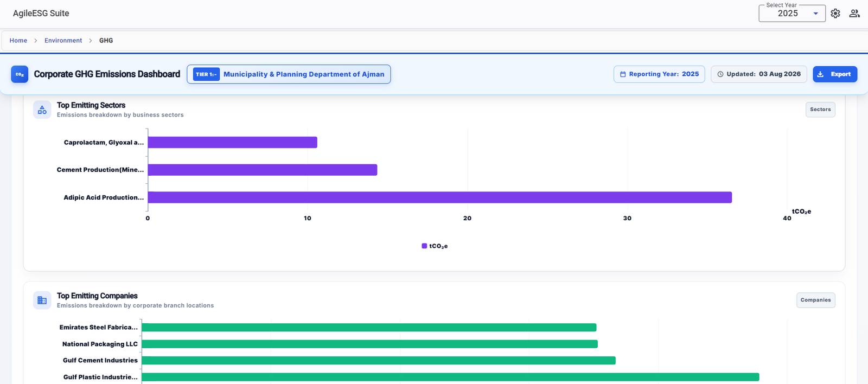This screenshot has width=868, height=384.
Task: Click Emissions breakdown by business sectors subtitle
Action: [120, 115]
